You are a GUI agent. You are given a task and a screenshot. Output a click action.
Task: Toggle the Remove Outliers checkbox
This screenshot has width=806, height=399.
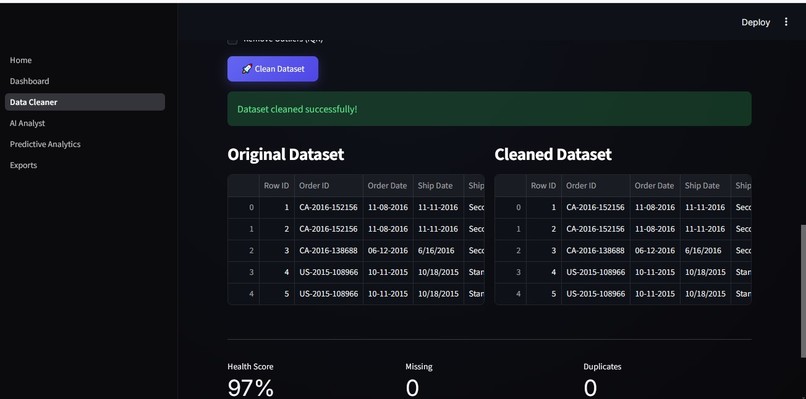232,40
